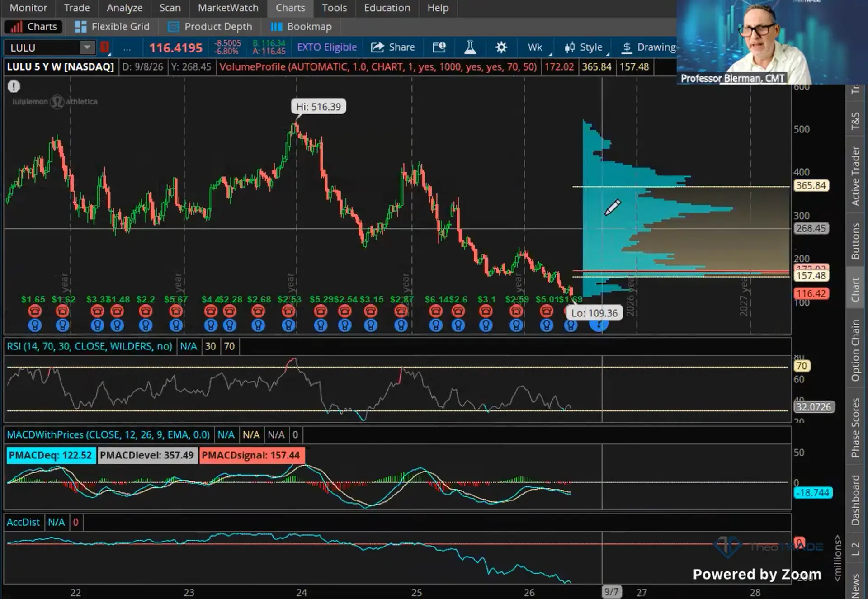Open the Education tab

point(387,8)
